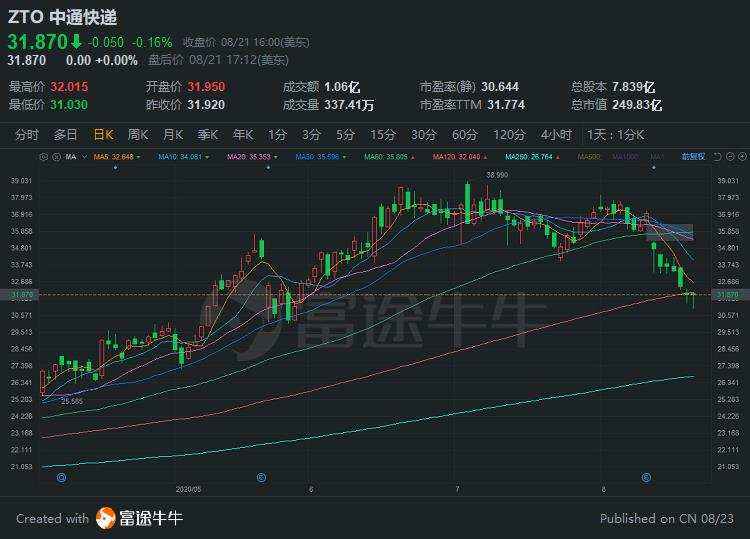Select the 周K weekly candlestick tab

(x=138, y=135)
